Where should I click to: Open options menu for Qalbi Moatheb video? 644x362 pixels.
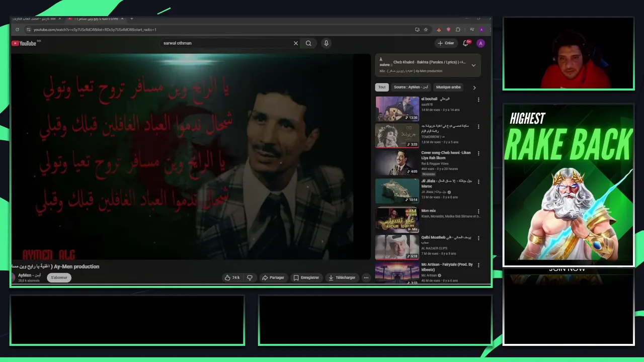point(478,238)
